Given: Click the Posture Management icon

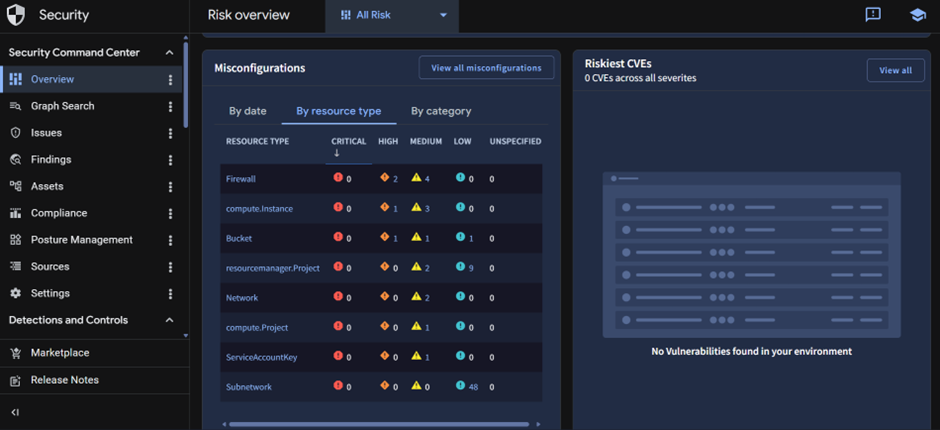Looking at the screenshot, I should pos(16,240).
